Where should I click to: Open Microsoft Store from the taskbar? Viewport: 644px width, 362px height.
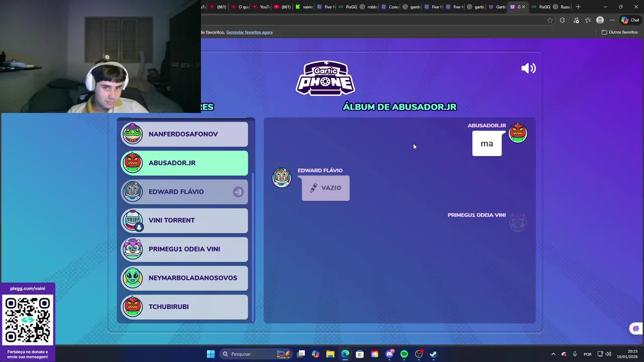[x=360, y=354]
